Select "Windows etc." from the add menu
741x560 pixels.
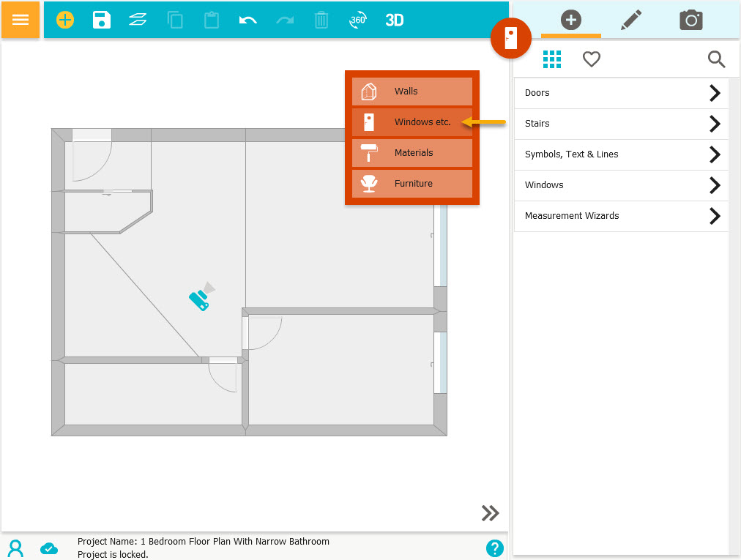(412, 122)
